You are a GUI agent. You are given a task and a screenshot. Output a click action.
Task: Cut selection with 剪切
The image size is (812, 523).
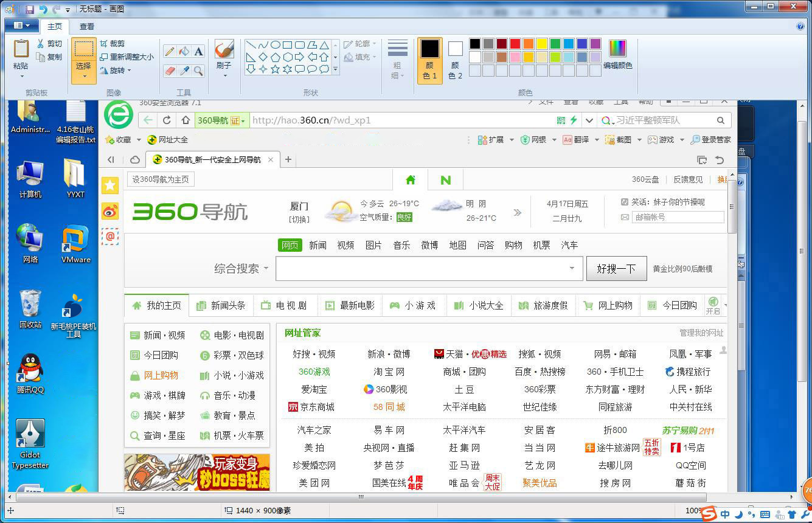49,44
